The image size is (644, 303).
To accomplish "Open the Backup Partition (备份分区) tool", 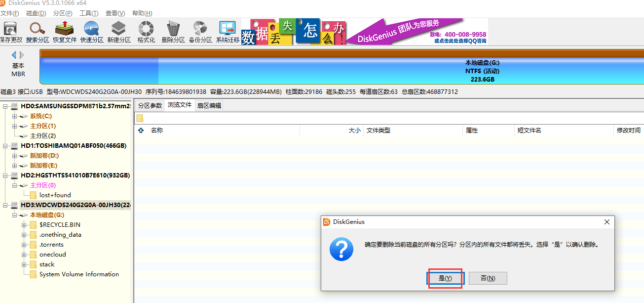I will tap(200, 33).
